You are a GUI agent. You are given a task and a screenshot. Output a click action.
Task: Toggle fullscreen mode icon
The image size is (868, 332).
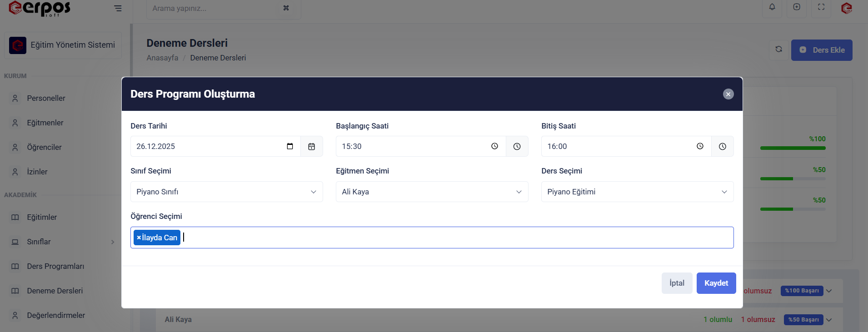[821, 7]
